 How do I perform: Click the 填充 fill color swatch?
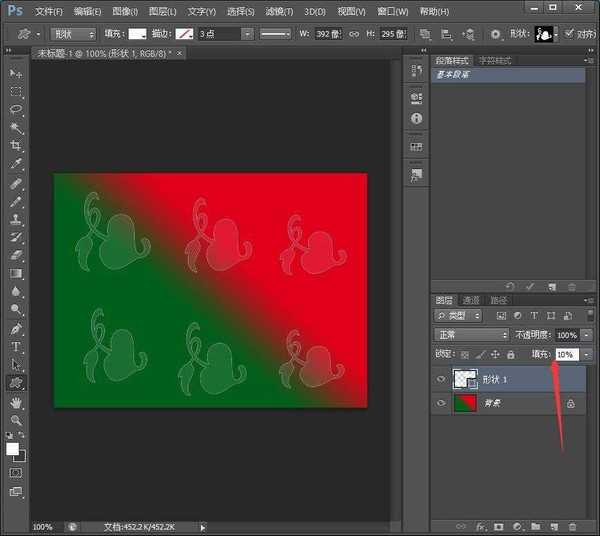coord(138,33)
